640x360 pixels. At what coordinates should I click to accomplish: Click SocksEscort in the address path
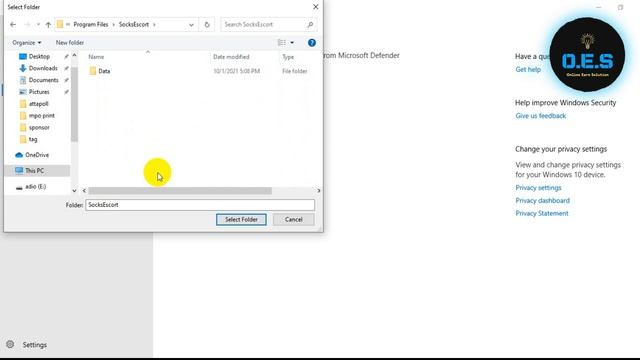(x=134, y=24)
